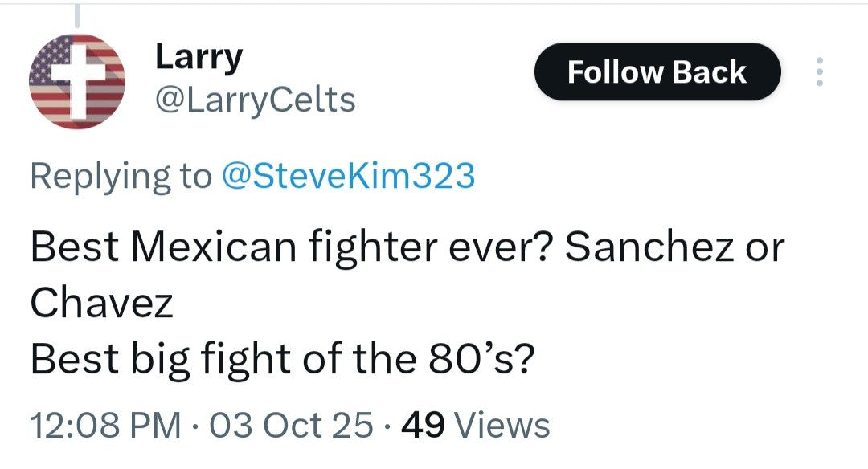Viewport: 868px width, 469px height.
Task: Click the line Best big fight of the 80's?
Action: coord(281,359)
